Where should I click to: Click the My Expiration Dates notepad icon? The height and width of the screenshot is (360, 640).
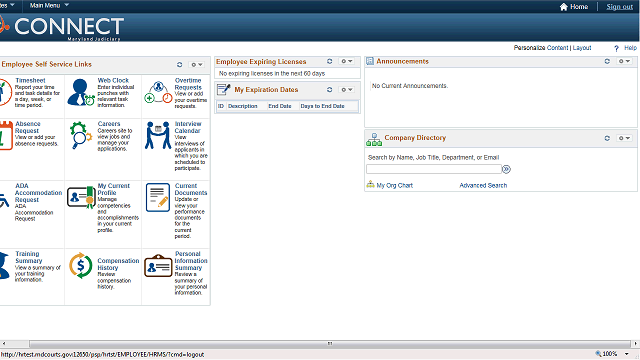pyautogui.click(x=224, y=89)
